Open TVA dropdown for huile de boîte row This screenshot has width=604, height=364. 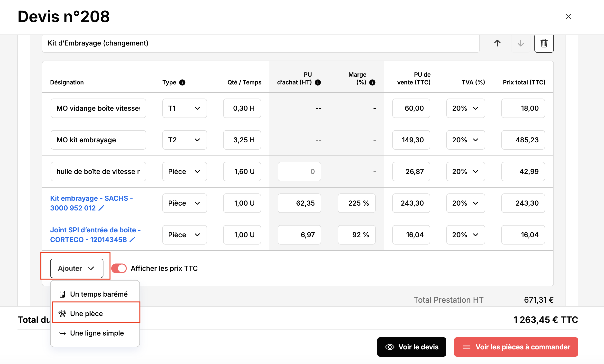[466, 172]
